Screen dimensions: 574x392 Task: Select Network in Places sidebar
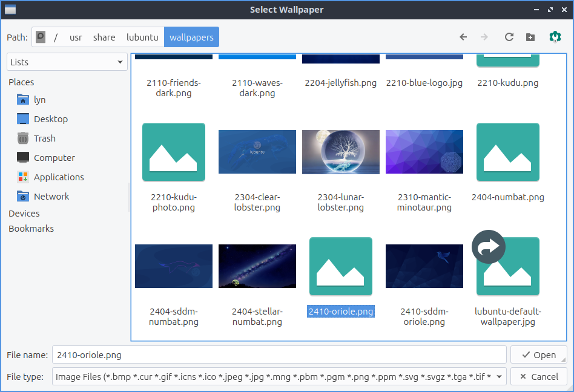click(x=51, y=197)
